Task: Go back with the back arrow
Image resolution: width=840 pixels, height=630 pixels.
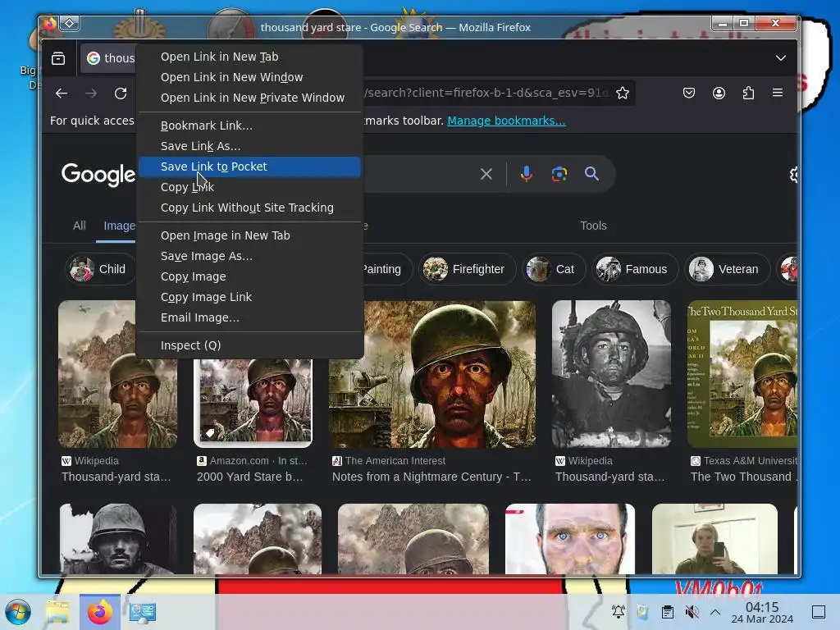Action: pyautogui.click(x=62, y=94)
